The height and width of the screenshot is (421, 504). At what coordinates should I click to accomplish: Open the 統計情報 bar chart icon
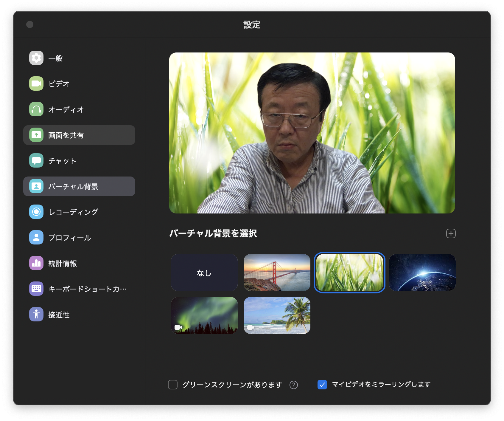36,263
